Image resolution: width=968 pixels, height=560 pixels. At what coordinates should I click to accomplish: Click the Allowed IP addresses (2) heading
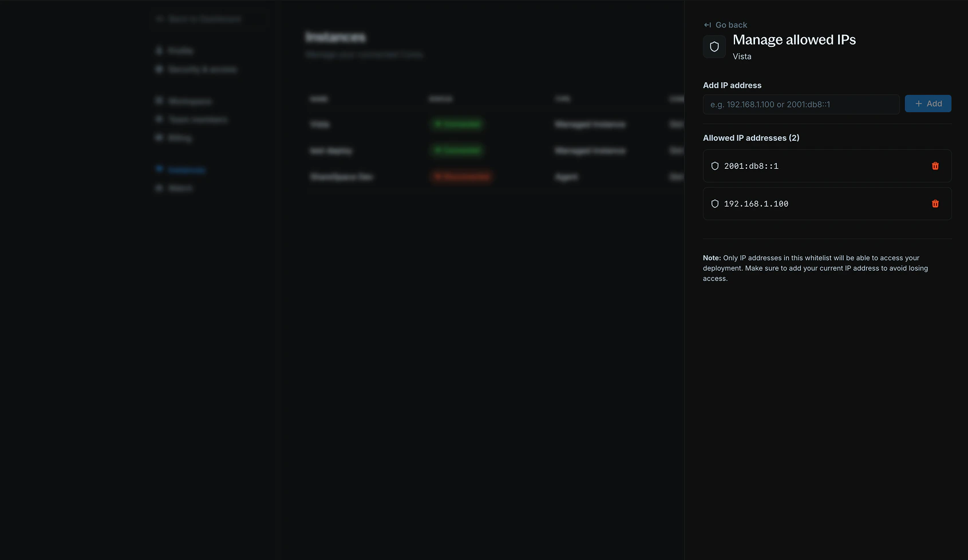point(751,138)
